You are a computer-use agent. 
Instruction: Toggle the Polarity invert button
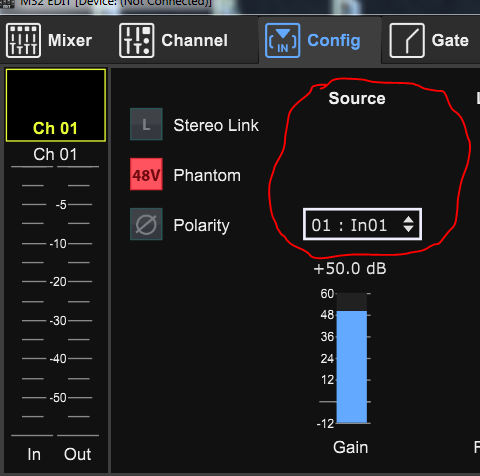146,224
